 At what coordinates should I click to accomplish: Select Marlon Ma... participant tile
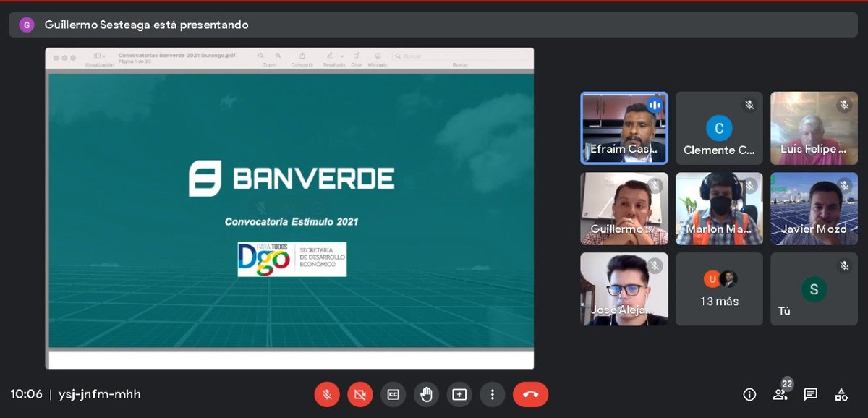(719, 208)
